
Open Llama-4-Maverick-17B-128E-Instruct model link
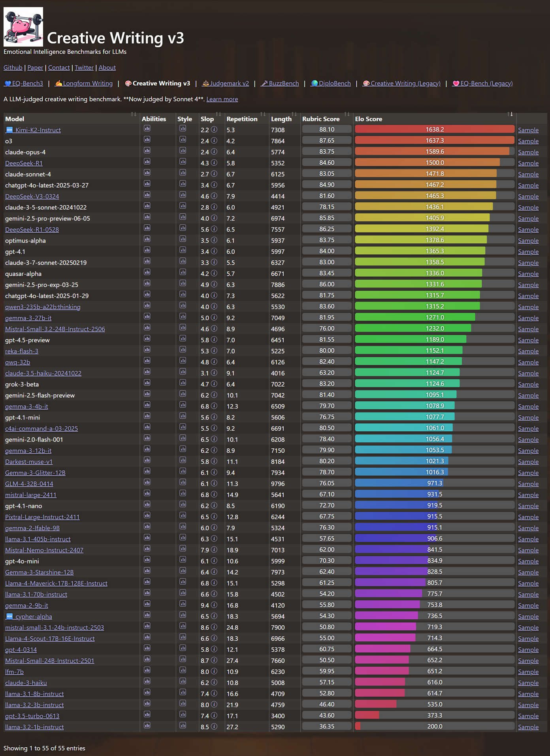(56, 583)
